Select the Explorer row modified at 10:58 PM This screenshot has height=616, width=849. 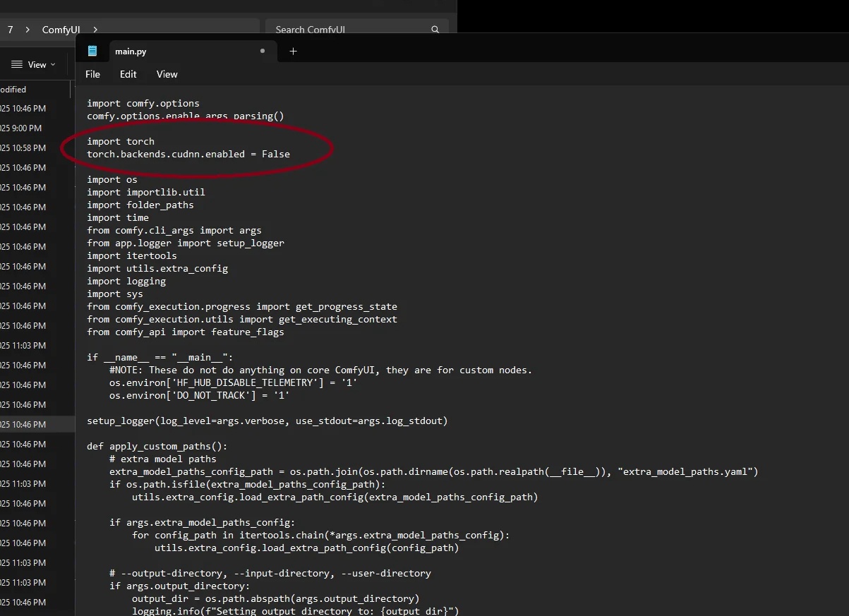[37, 148]
